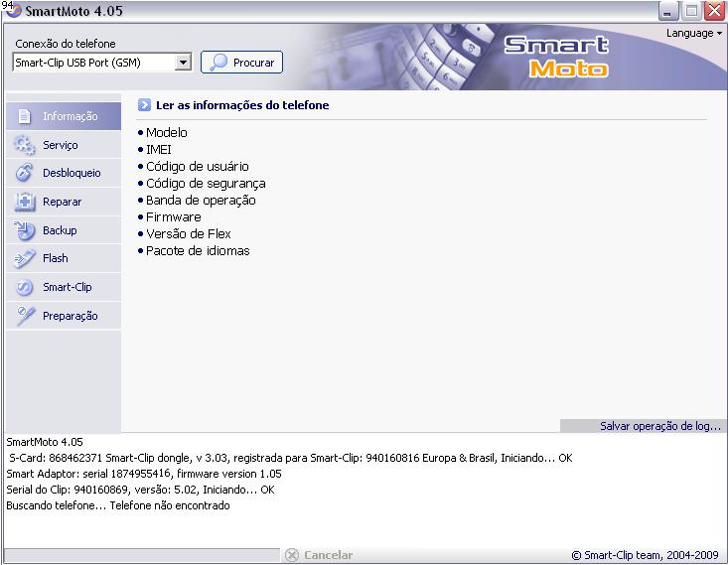Click the Telefone não encontrado log line

(118, 505)
